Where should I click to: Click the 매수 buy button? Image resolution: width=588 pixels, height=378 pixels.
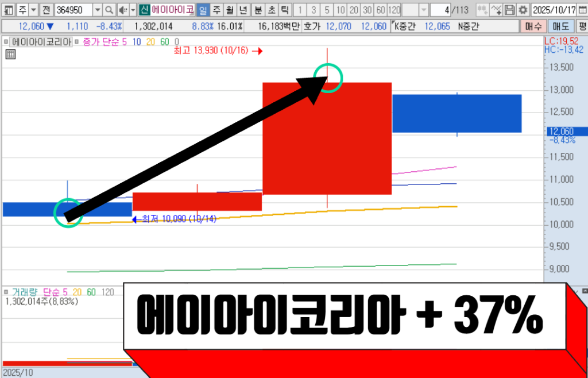(535, 26)
